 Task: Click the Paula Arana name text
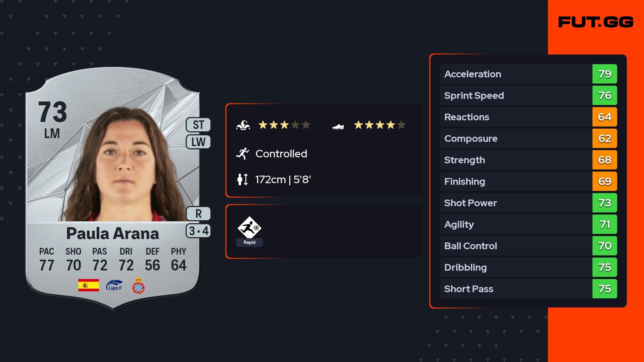tap(113, 233)
